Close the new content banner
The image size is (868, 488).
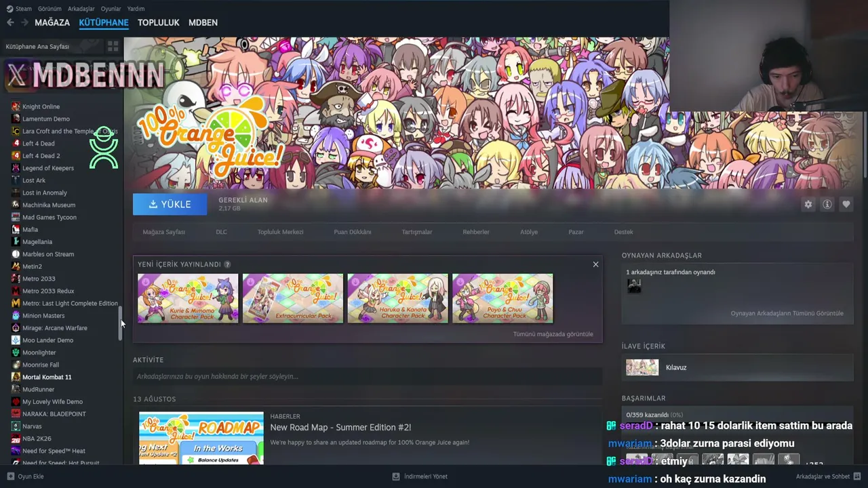(595, 264)
